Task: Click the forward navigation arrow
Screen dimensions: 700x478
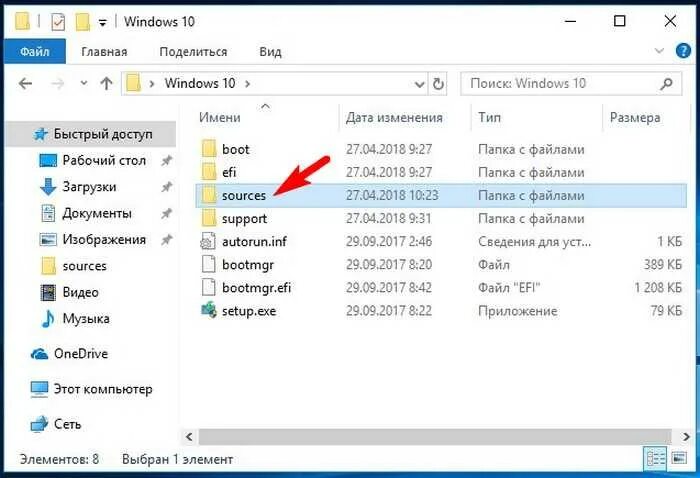Action: click(x=58, y=83)
